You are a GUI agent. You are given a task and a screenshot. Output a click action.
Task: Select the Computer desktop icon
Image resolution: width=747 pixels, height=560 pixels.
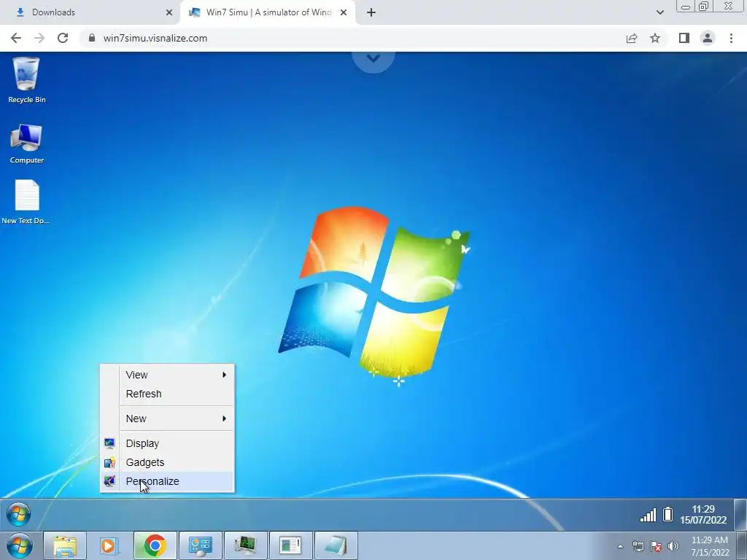pyautogui.click(x=26, y=143)
